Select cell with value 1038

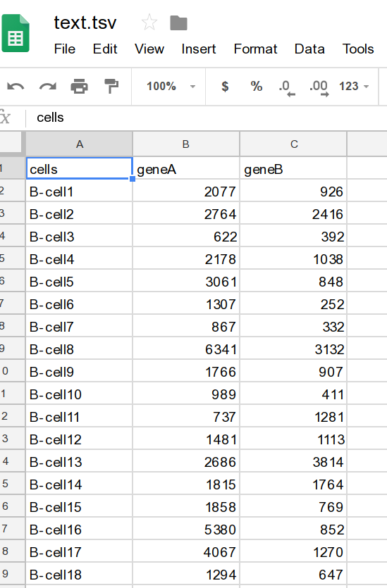coord(293,258)
